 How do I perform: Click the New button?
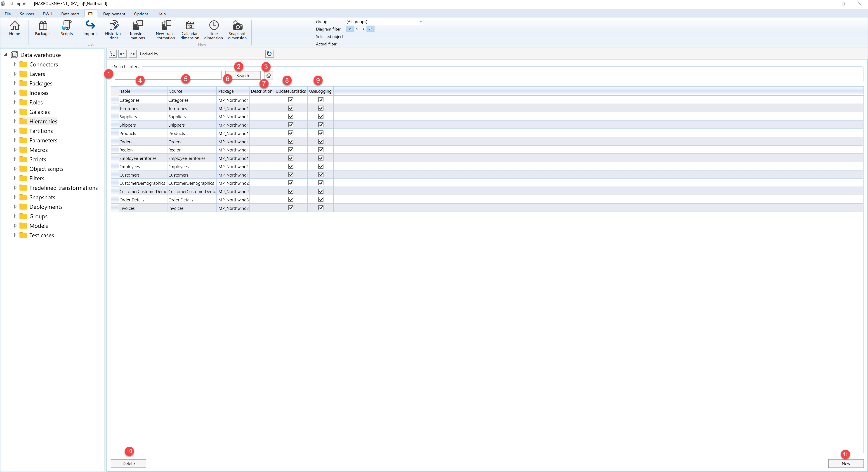[x=846, y=463]
